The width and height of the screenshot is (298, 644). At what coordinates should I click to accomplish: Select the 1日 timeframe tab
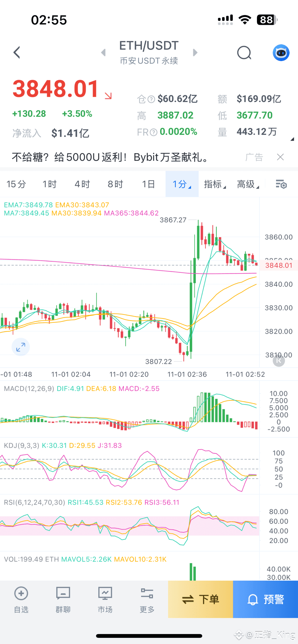(x=148, y=184)
